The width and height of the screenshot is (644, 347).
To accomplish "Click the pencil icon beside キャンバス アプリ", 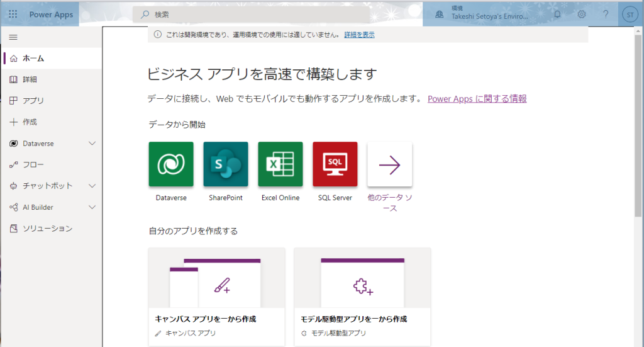I will pyautogui.click(x=158, y=333).
